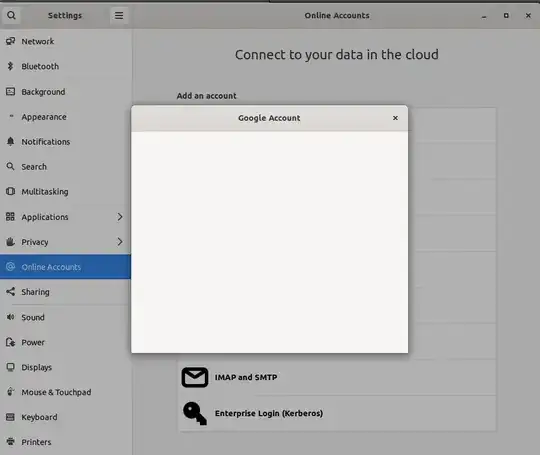Click the Power icon in sidebar
Image resolution: width=540 pixels, height=455 pixels.
(10, 342)
